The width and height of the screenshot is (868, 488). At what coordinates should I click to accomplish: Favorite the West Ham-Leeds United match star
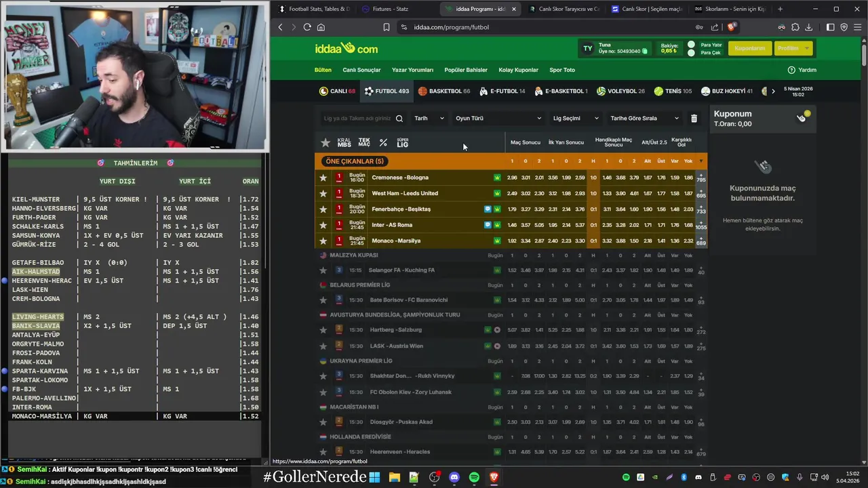point(323,193)
